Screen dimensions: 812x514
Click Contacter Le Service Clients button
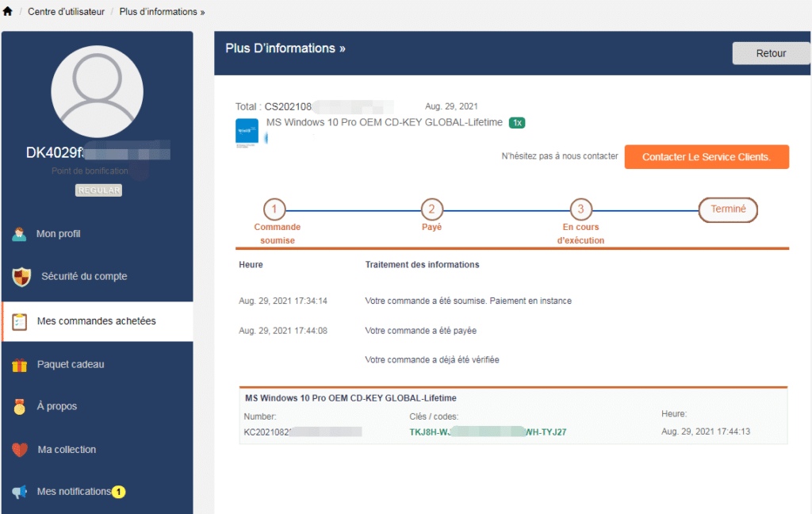(x=707, y=157)
